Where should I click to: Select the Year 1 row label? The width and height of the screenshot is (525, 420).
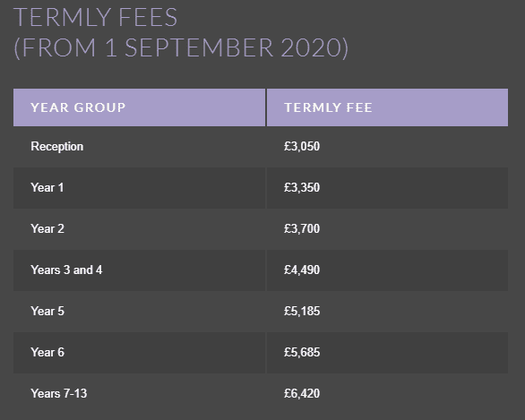coord(47,187)
